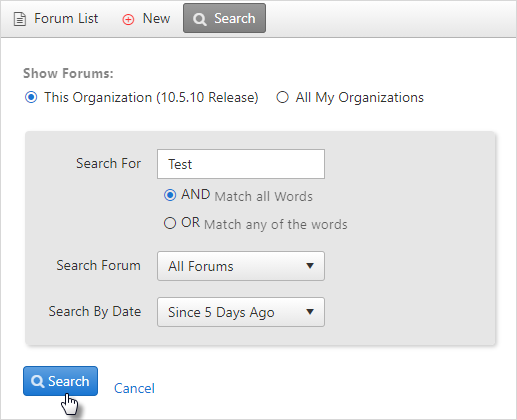Open the Search By Date dropdown
The width and height of the screenshot is (517, 420).
coord(241,312)
